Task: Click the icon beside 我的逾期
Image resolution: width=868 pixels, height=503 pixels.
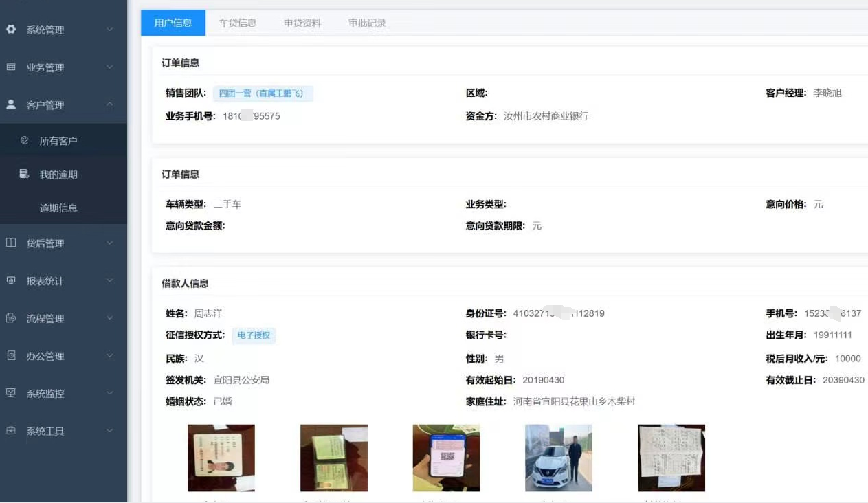Action: (x=25, y=175)
